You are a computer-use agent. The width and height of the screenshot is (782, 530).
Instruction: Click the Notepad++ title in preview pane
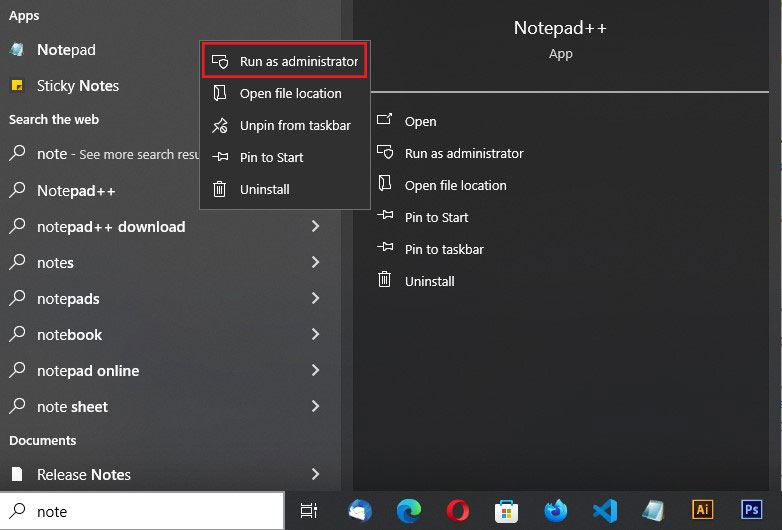click(561, 28)
